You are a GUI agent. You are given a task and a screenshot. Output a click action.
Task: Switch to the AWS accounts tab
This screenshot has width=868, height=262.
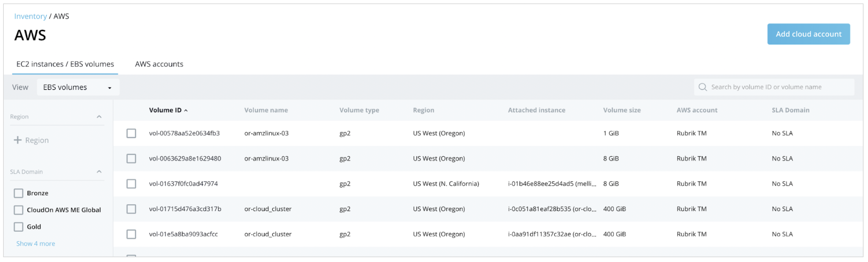(159, 64)
